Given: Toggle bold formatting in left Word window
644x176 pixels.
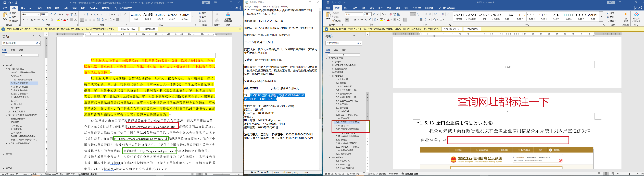Looking at the screenshot, I should [x=24, y=20].
